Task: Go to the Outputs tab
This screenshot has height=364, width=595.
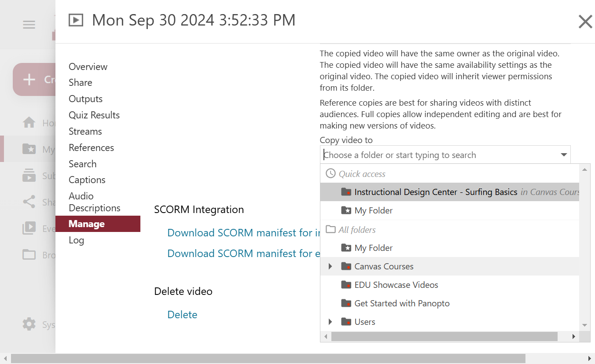Action: coord(86,99)
